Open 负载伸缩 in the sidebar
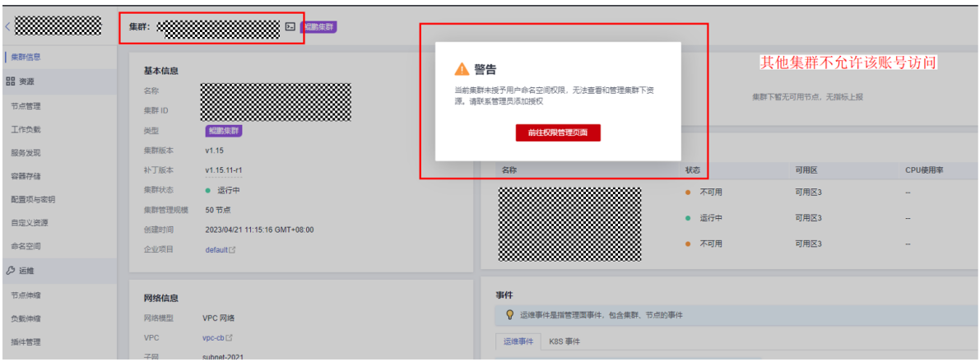Image resolution: width=980 pixels, height=362 pixels. pyautogui.click(x=26, y=318)
